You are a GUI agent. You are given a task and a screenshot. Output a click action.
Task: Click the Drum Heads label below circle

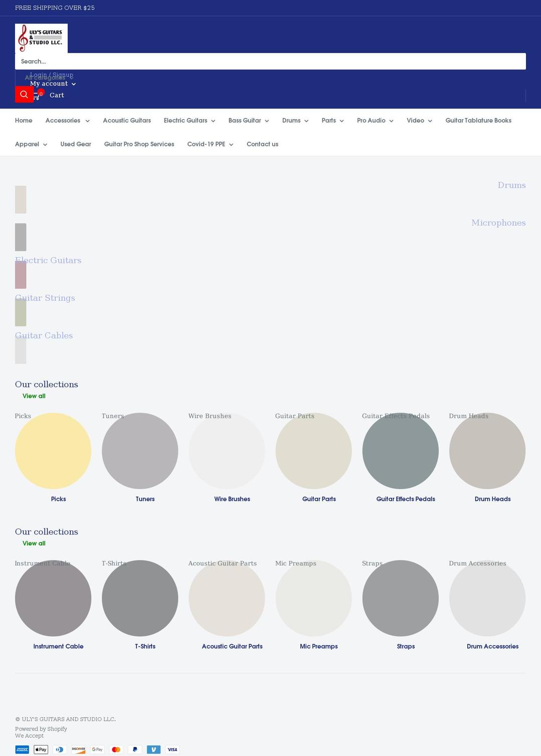492,499
